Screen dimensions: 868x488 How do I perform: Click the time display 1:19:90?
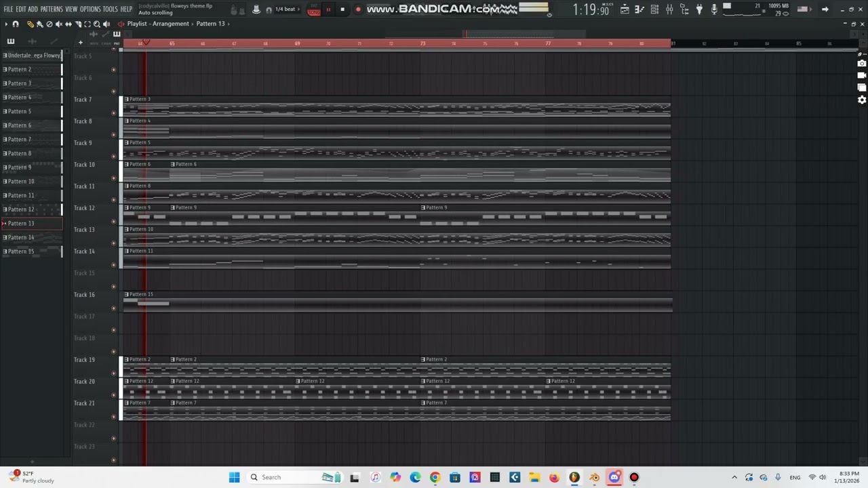pyautogui.click(x=591, y=9)
